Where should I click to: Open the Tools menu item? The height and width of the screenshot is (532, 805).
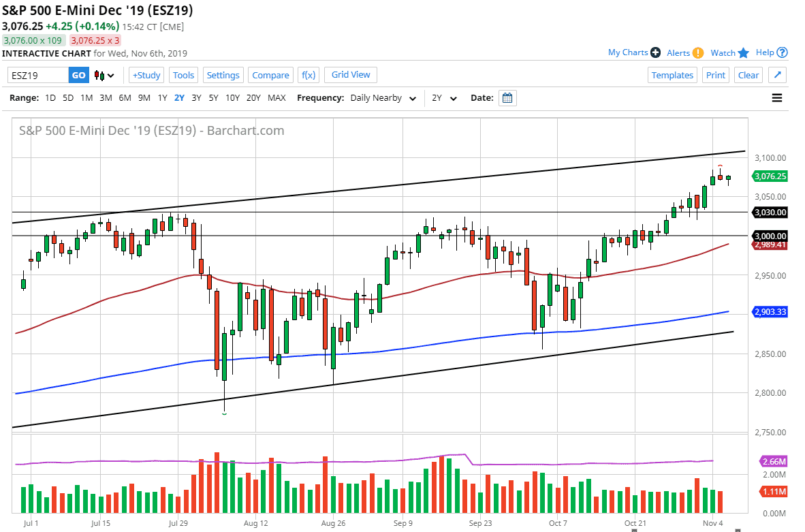pos(183,74)
